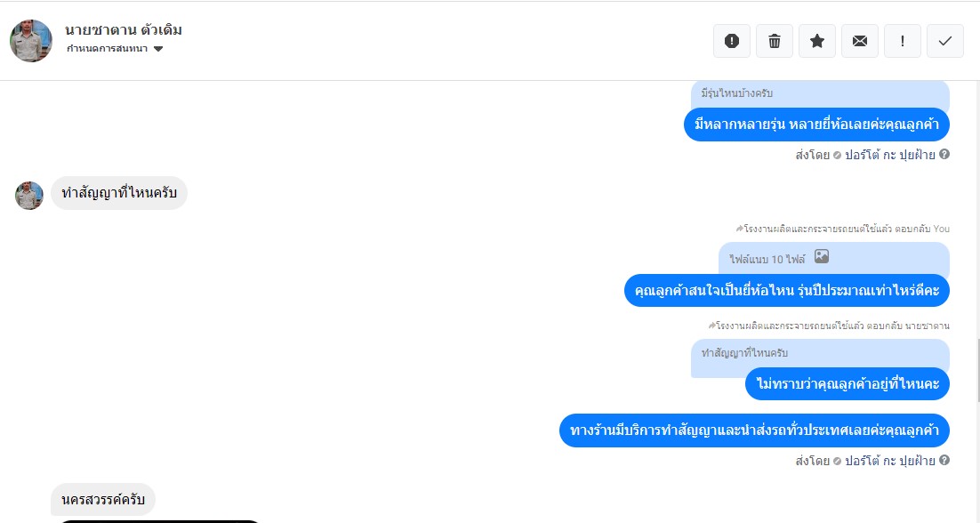Click the chat vertical scrollbar thumb
980x523 pixels.
[x=976, y=371]
